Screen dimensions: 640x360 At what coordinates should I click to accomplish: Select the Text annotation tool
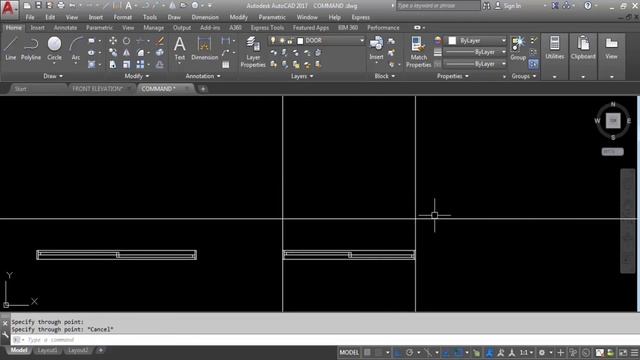[180, 48]
